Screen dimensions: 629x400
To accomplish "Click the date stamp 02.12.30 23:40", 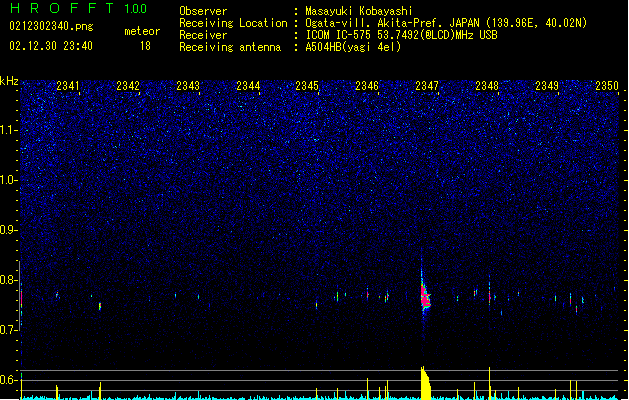I will tap(51, 46).
